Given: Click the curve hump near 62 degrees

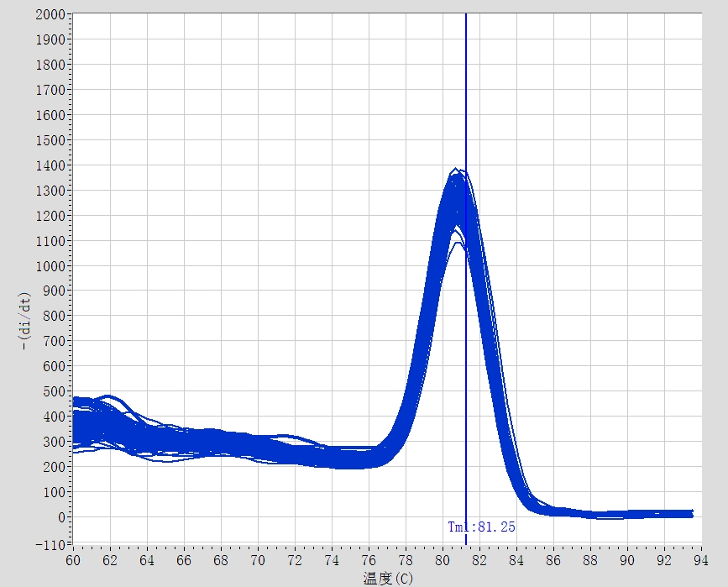Looking at the screenshot, I should tap(110, 396).
